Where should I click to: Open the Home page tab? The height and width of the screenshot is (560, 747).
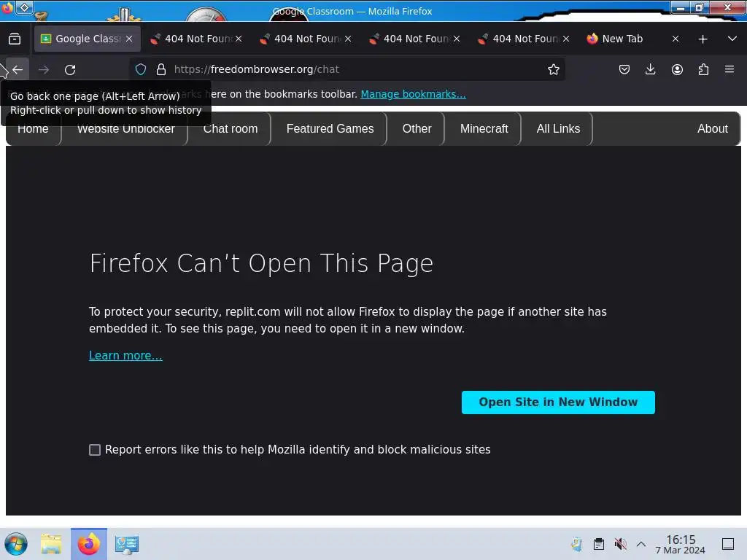[x=33, y=128]
